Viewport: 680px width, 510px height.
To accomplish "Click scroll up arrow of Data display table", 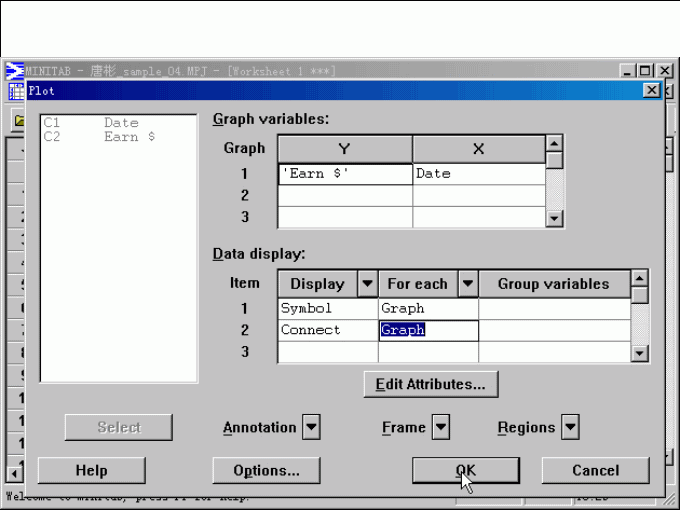I will point(640,279).
